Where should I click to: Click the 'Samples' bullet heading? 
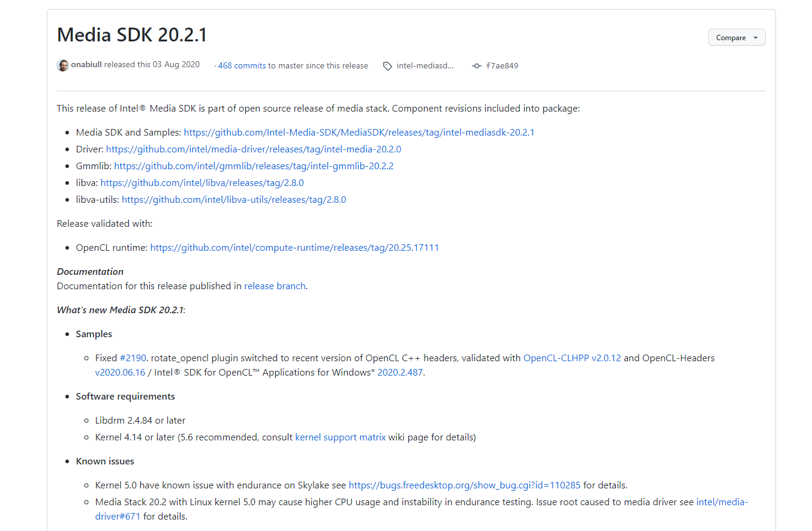(x=94, y=334)
